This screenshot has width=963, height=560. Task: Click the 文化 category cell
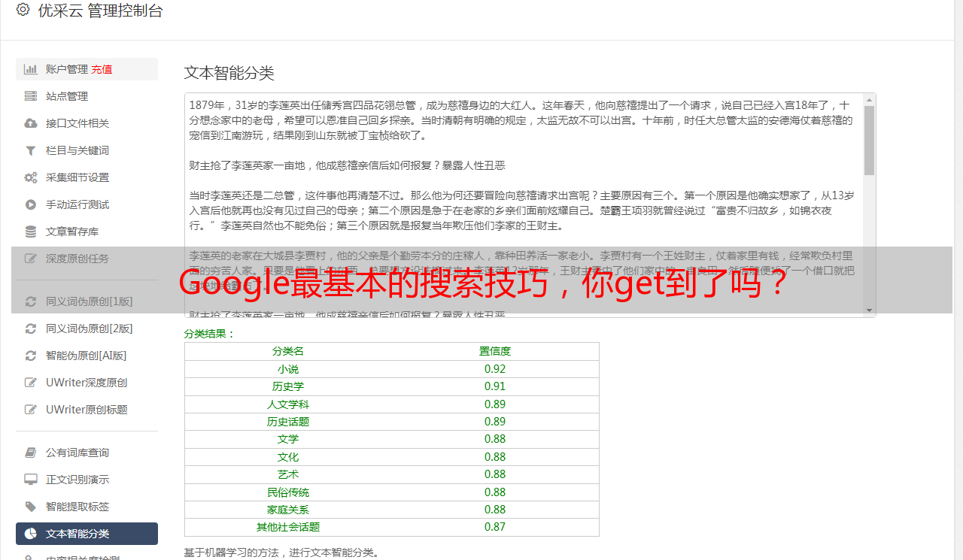pos(288,457)
